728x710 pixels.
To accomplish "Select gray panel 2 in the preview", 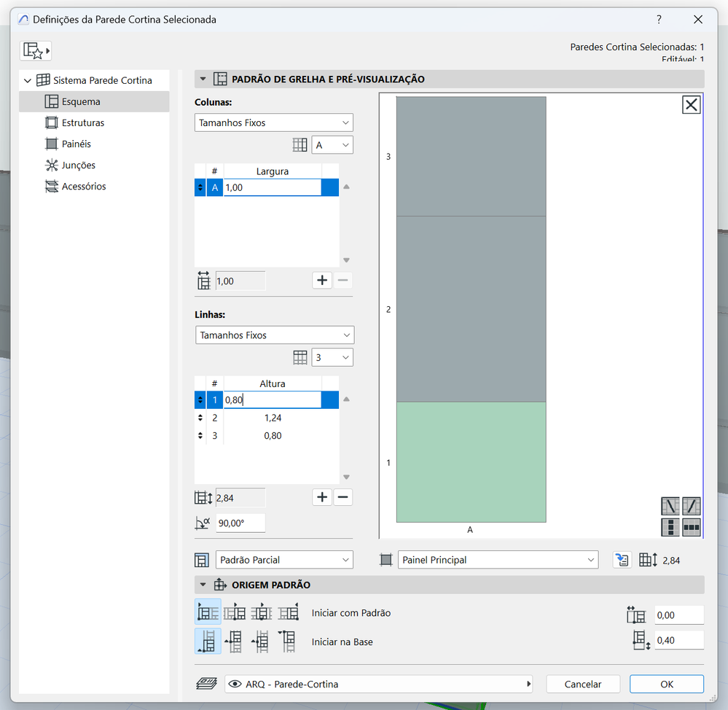I will click(x=471, y=309).
